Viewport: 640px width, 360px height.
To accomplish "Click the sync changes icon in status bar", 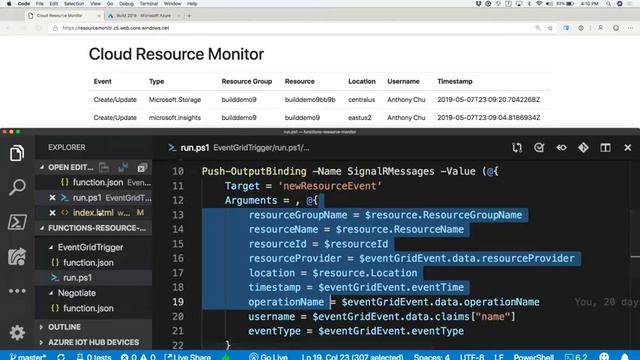I will tap(61, 357).
